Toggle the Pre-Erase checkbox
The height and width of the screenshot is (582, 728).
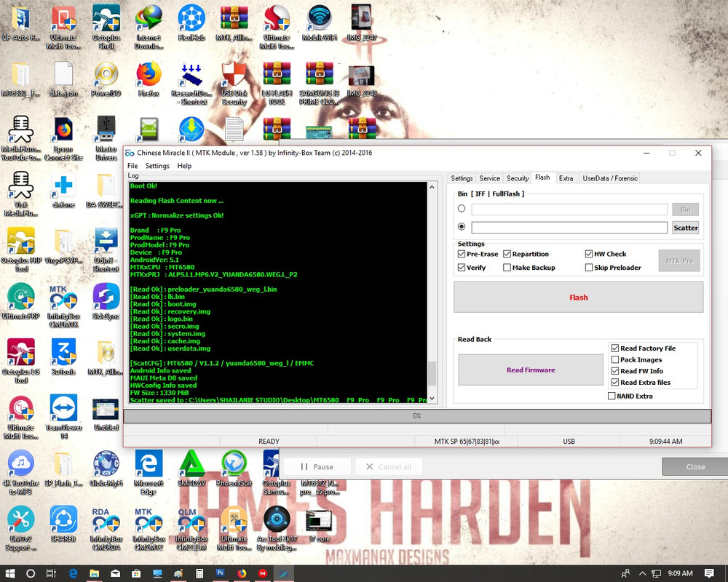tap(462, 254)
